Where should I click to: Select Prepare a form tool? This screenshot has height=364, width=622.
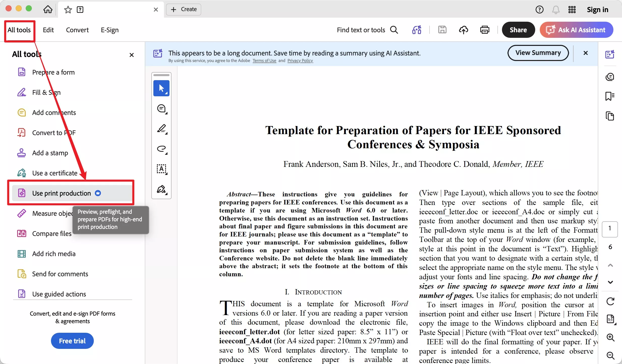coord(72,72)
